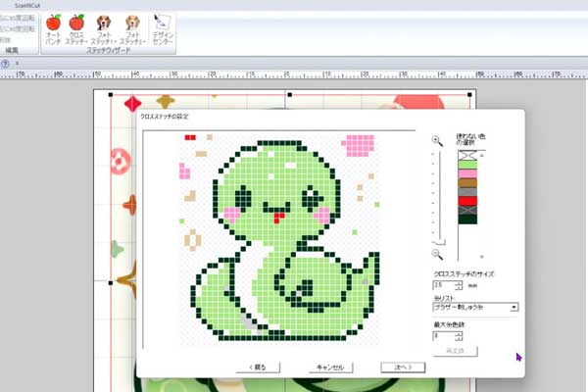
Task: Open the デザインセンター (Design Center) tool
Action: pos(162,27)
